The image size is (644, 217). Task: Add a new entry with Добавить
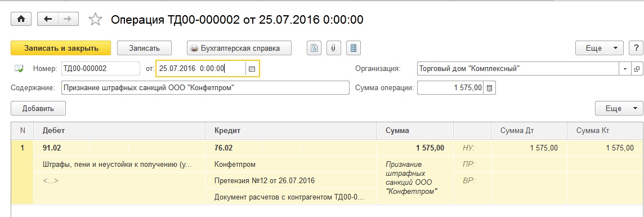38,108
